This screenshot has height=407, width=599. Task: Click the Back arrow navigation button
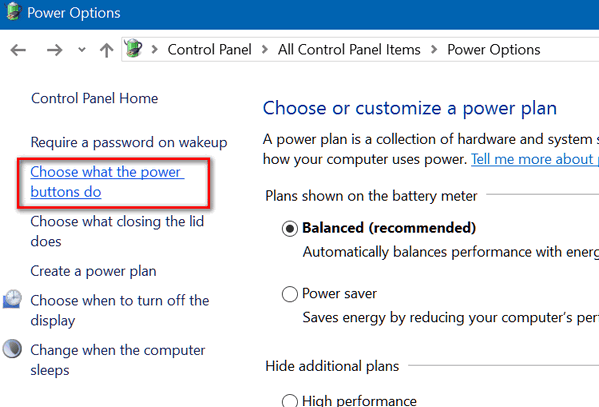(x=18, y=50)
